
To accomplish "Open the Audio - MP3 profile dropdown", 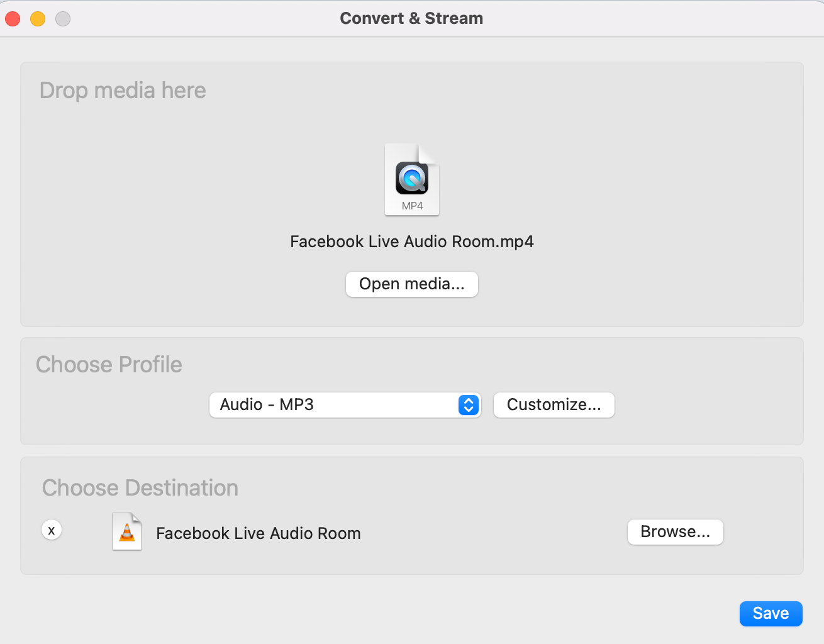I will coord(345,405).
